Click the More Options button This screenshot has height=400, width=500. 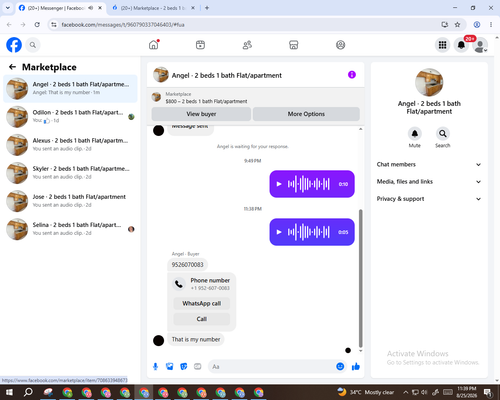(306, 114)
